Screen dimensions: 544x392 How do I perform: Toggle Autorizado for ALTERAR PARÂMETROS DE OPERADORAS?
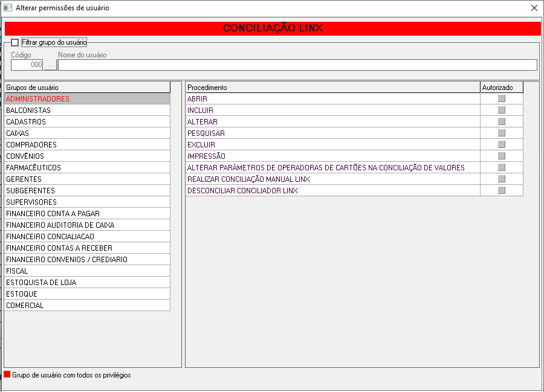click(x=501, y=167)
